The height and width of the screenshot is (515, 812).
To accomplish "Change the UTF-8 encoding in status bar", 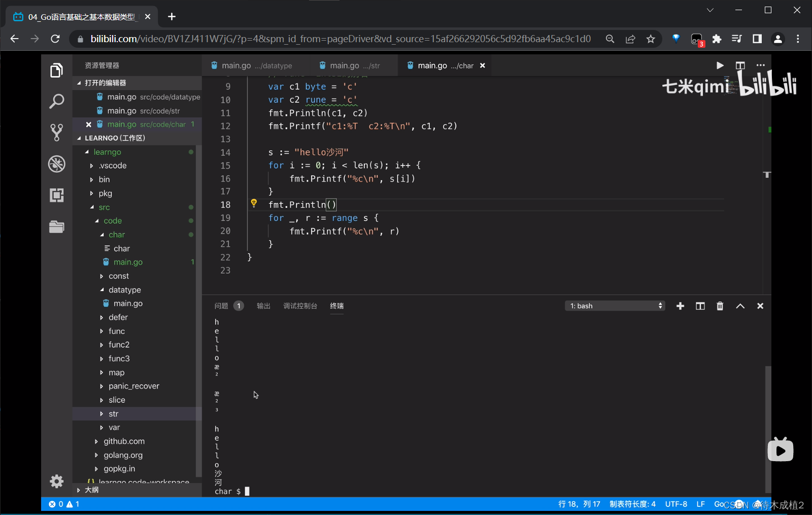I will tap(676, 504).
